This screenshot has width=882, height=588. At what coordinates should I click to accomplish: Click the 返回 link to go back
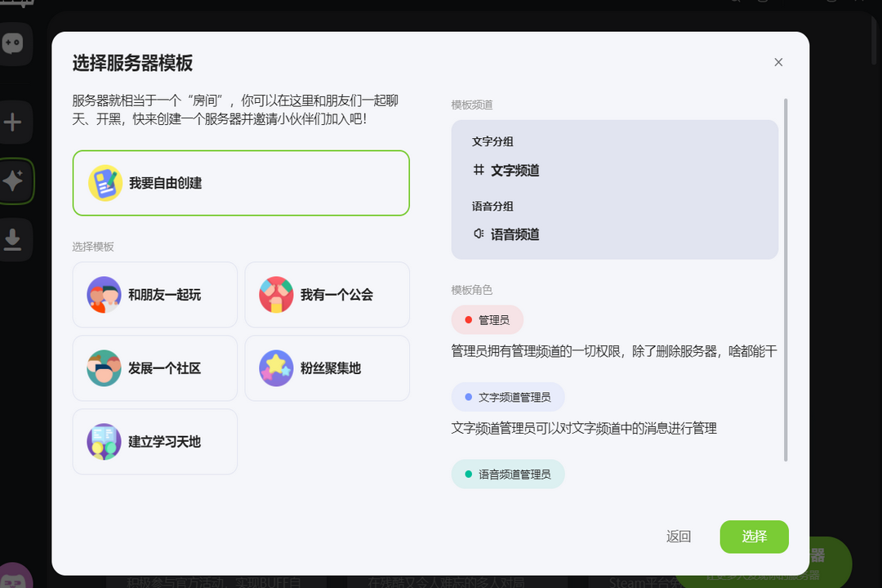click(x=678, y=537)
